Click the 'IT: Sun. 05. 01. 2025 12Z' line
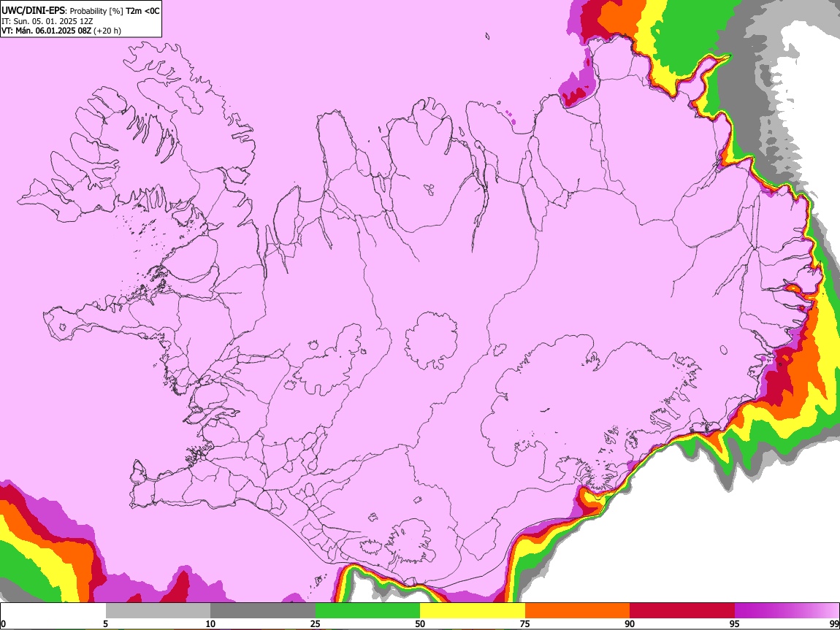840x630 pixels. [x=47, y=21]
